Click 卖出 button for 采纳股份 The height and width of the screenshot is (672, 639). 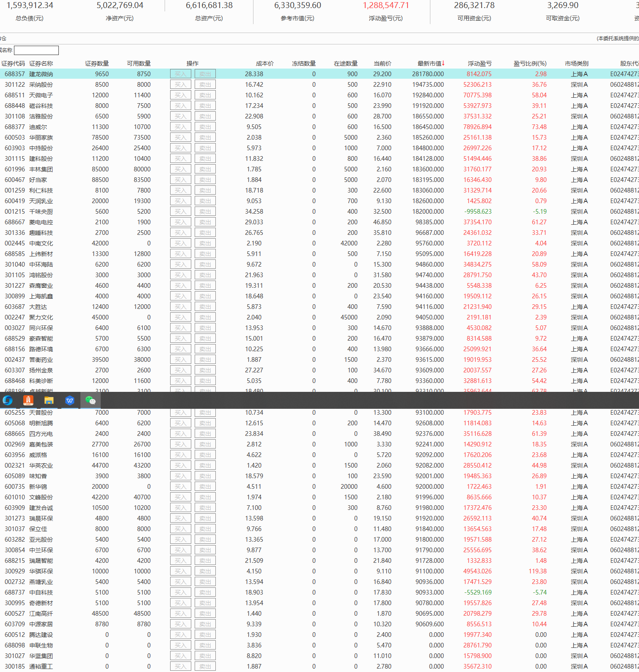(205, 85)
